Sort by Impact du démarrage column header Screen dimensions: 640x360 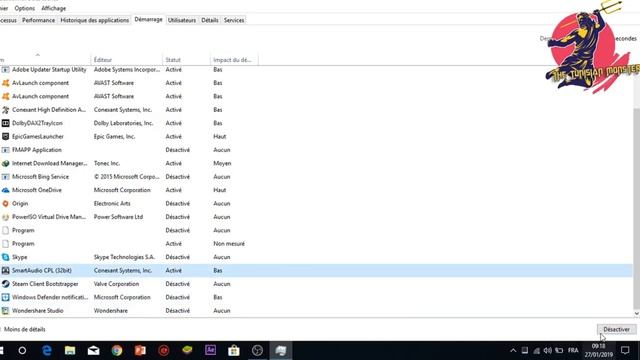[234, 60]
